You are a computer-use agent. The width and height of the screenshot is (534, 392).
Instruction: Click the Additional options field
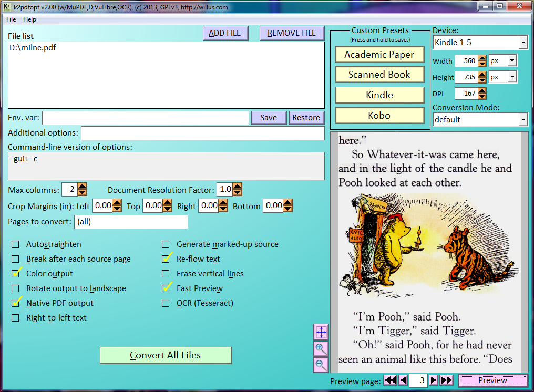(203, 133)
